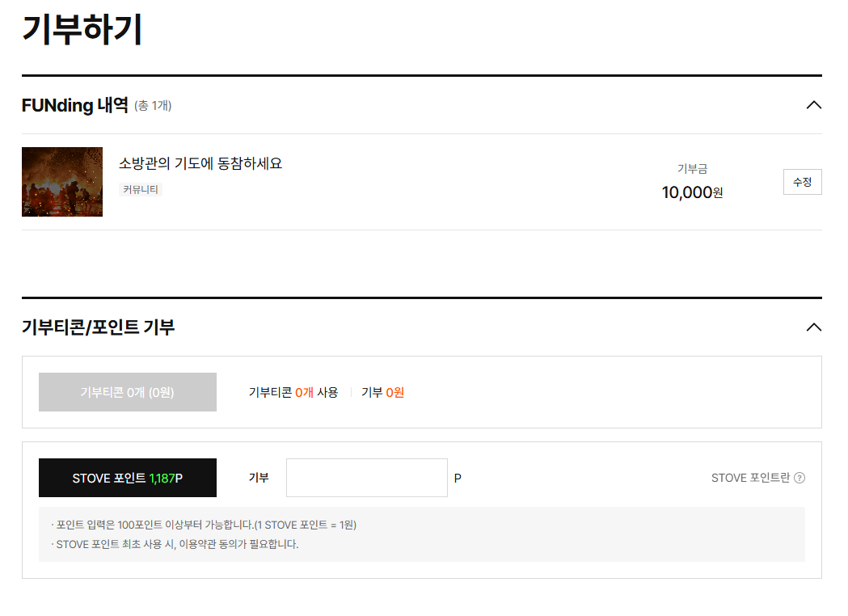Open the firefighter campaign thumbnail image
Screen dimensions: 848x616
click(62, 182)
